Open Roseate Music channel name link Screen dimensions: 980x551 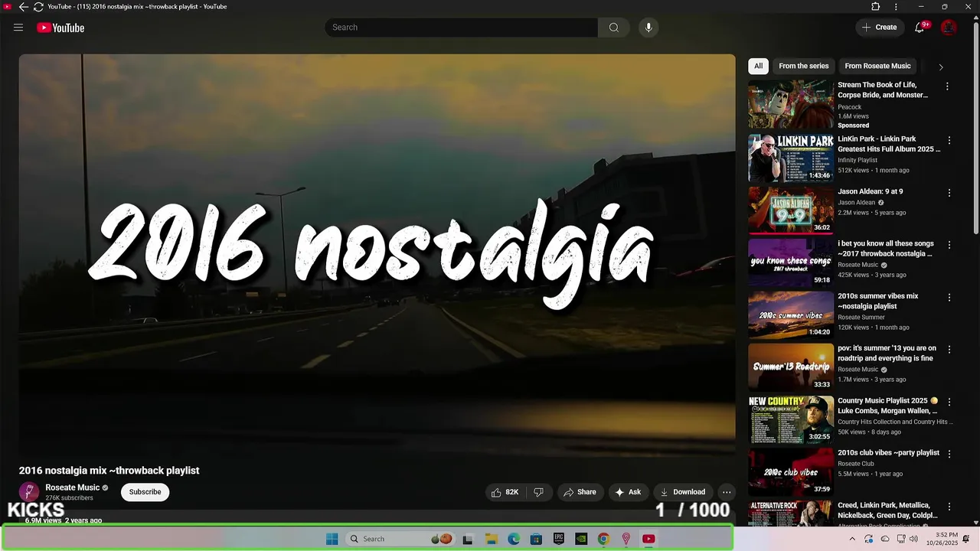72,487
